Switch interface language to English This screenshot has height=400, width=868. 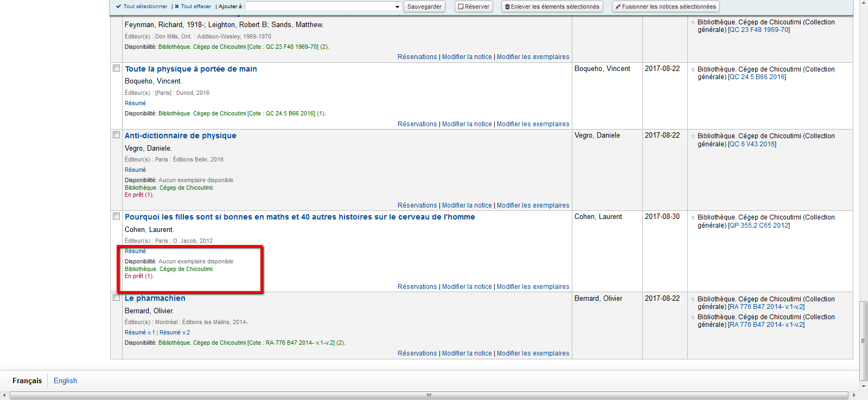click(65, 381)
